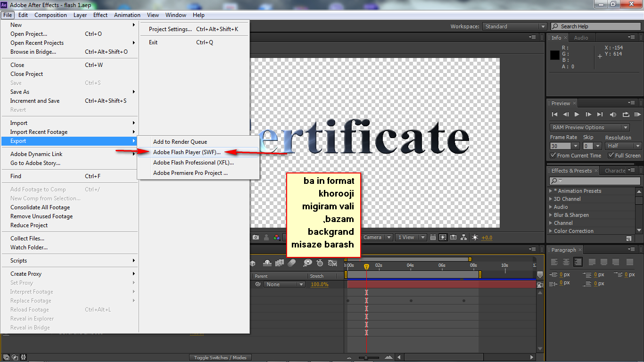Align text right in Paragraph panel
Image resolution: width=644 pixels, height=362 pixels.
click(578, 262)
